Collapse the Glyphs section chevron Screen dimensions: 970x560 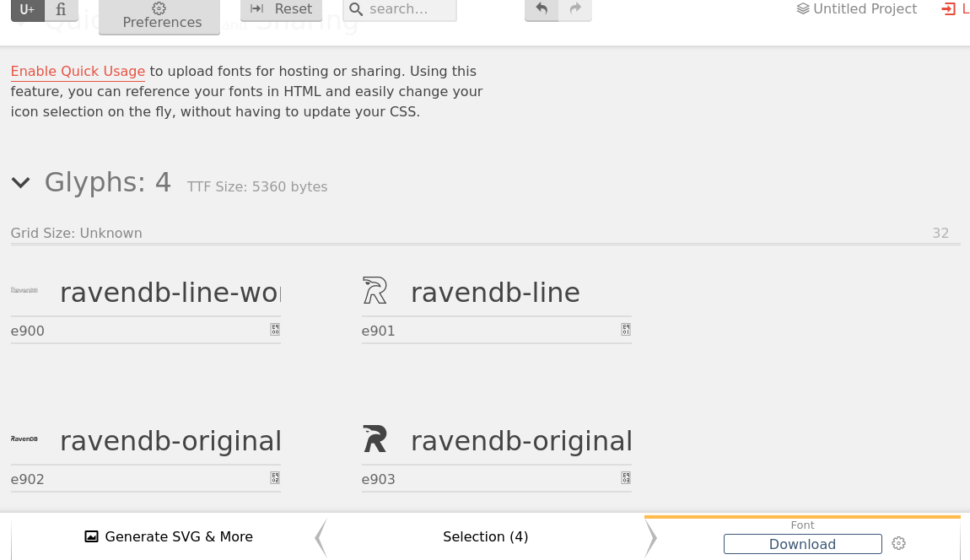point(20,182)
